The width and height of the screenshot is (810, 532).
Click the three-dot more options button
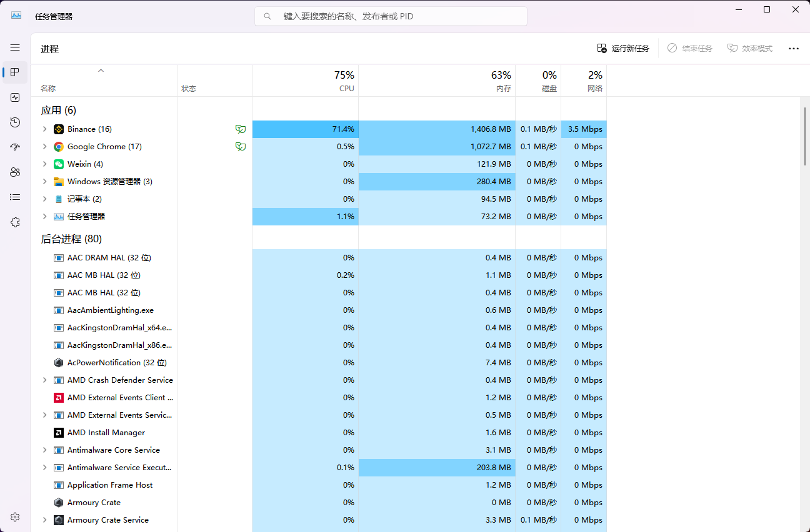tap(793, 49)
